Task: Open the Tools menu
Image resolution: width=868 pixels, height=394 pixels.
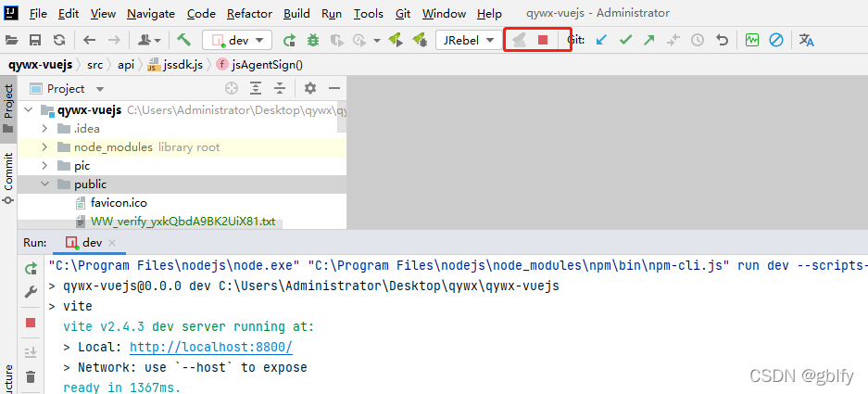Action: click(369, 13)
